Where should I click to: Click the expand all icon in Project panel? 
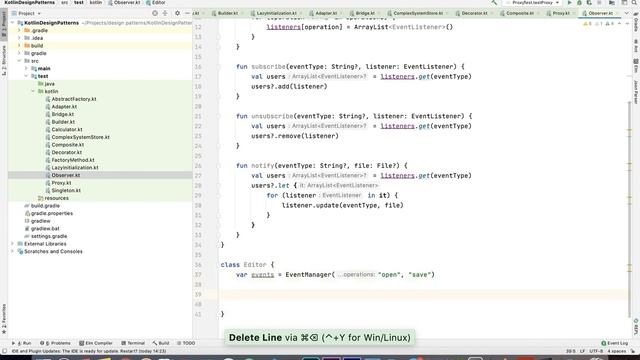165,13
